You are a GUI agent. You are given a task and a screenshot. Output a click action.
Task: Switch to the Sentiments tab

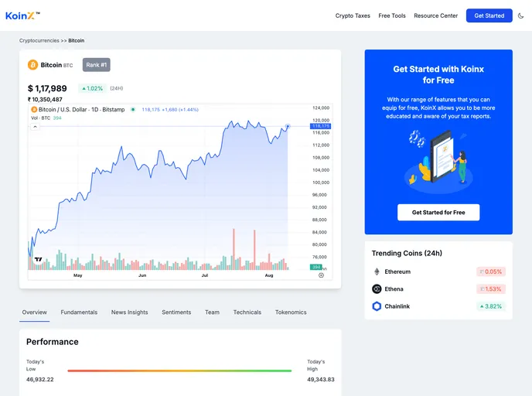pos(176,312)
